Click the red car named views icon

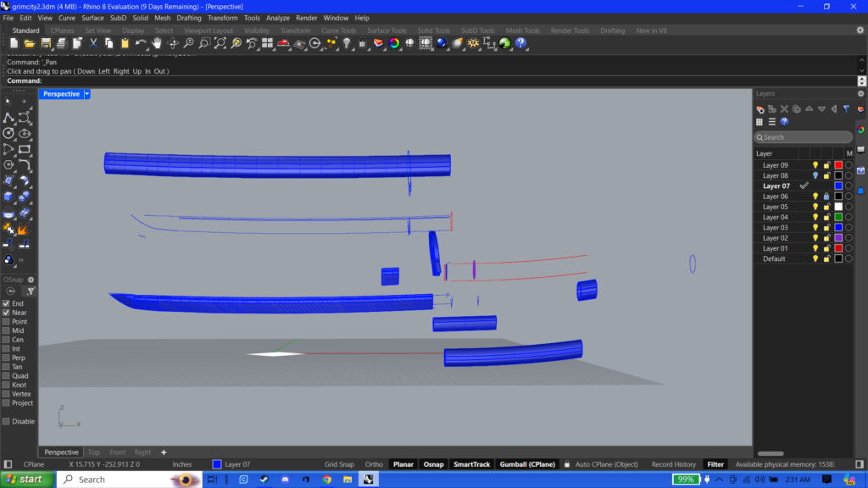point(283,43)
